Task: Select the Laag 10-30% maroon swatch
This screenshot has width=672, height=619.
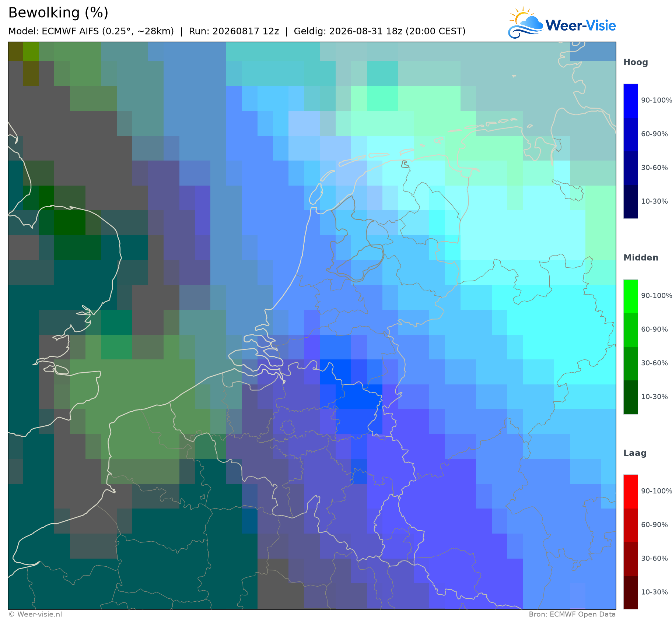Action: pos(630,593)
